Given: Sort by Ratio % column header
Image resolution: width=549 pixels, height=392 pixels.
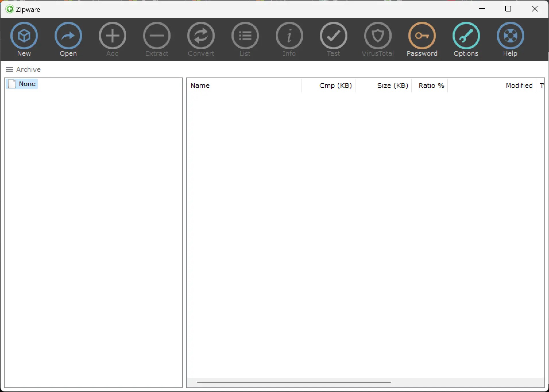Looking at the screenshot, I should 430,86.
